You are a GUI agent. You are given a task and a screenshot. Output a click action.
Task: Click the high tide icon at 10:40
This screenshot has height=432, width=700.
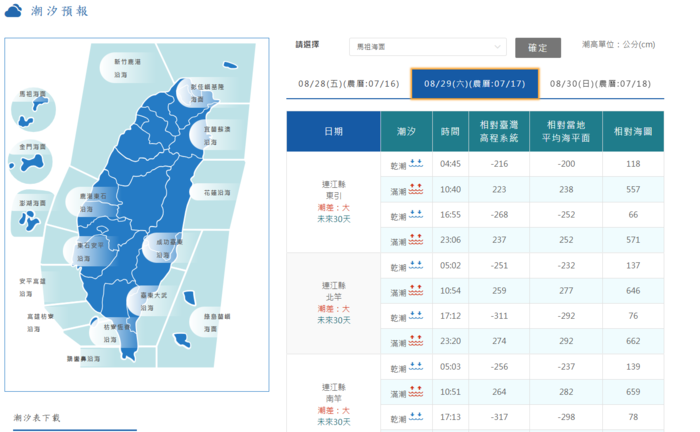416,189
